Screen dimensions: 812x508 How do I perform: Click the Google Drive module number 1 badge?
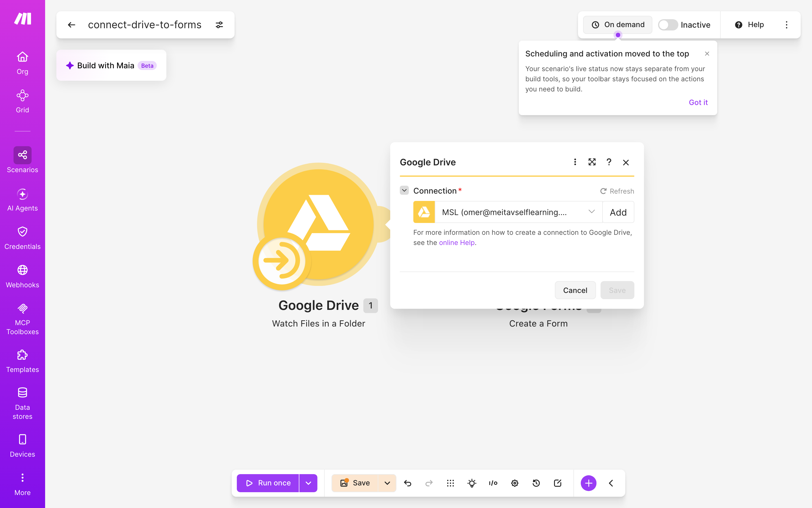[x=370, y=305]
